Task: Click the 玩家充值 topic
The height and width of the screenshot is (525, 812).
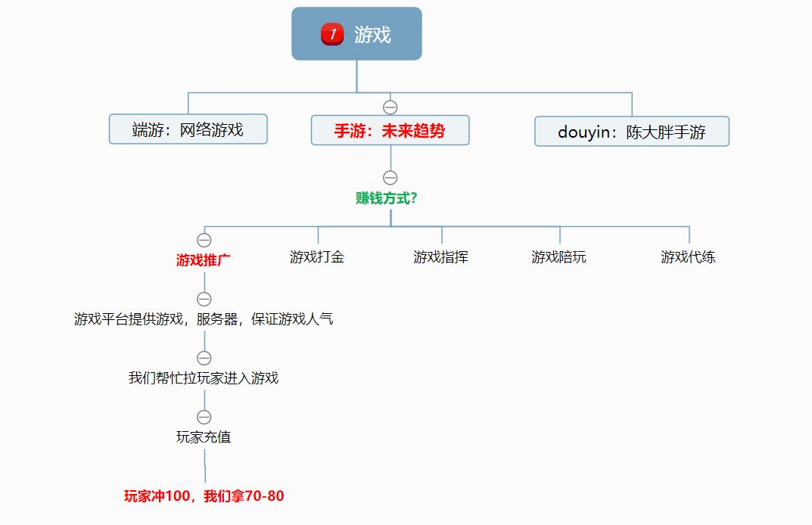Action: 204,437
